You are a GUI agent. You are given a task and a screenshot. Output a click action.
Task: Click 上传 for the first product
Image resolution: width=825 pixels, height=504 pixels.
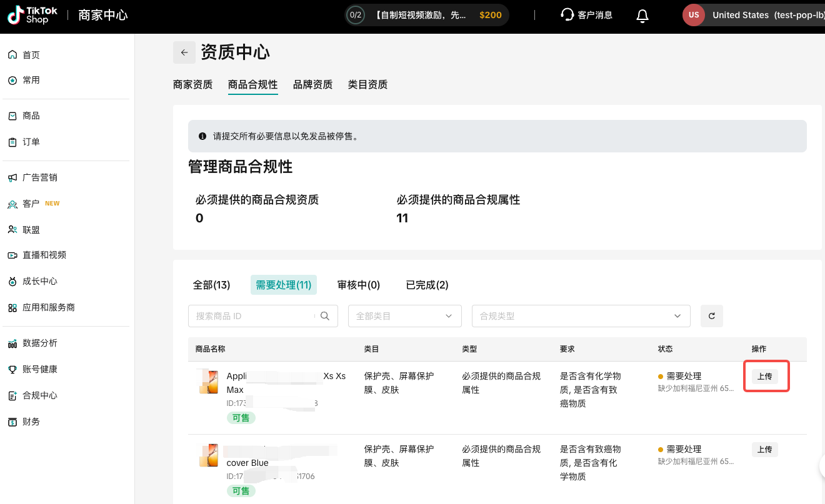coord(764,377)
